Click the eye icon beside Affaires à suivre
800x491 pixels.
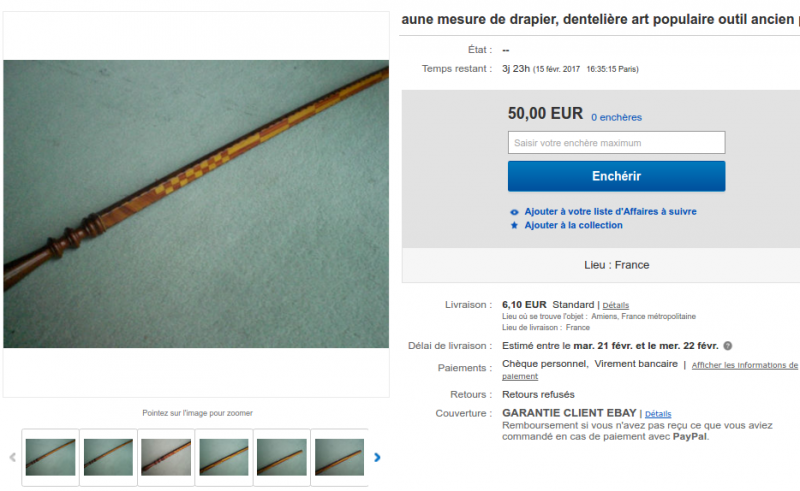click(514, 212)
